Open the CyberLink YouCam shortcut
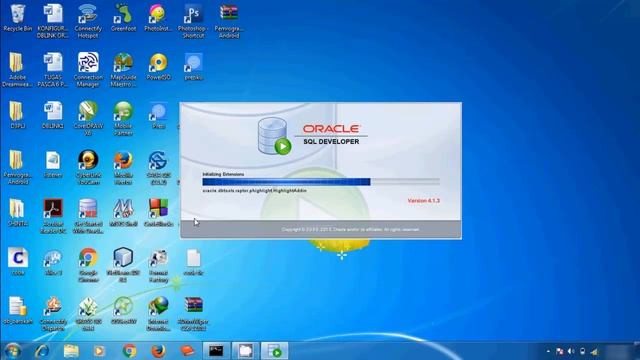The width and height of the screenshot is (640, 360). tap(88, 167)
